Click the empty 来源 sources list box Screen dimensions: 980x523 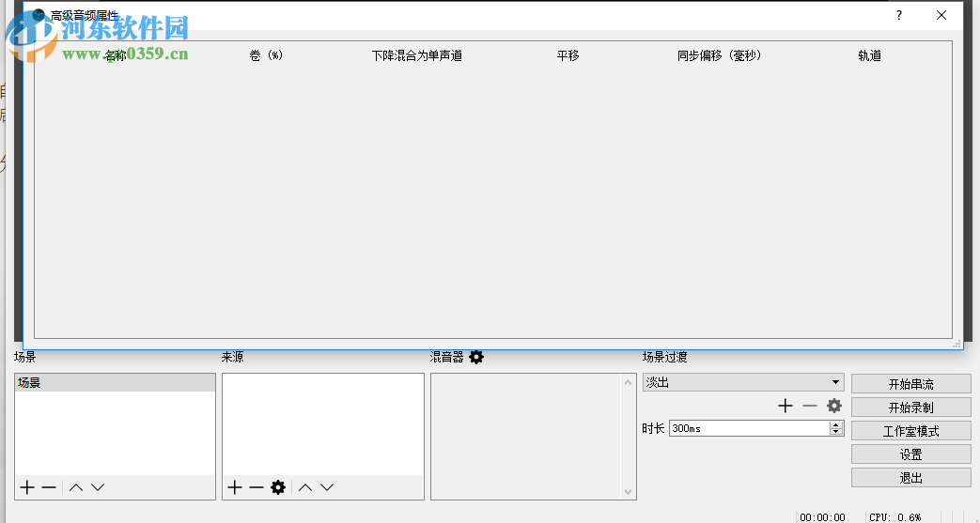click(323, 424)
